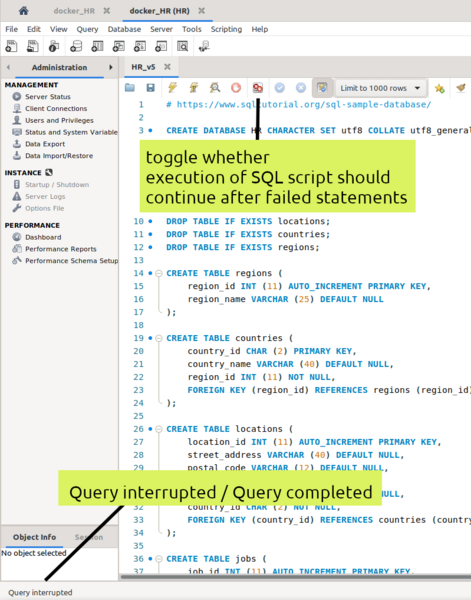This screenshot has width=471, height=600.
Task: Click the home icon tab
Action: (23, 10)
